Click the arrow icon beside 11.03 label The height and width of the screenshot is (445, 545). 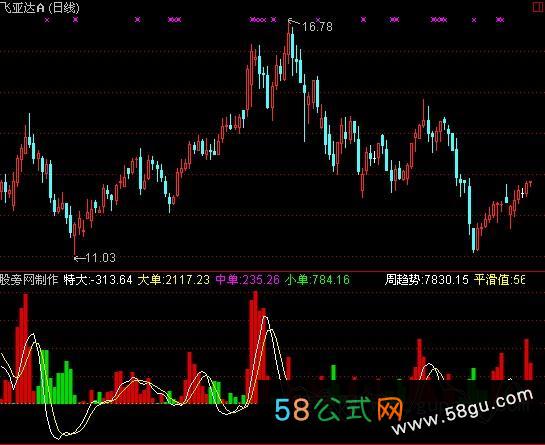[x=80, y=258]
